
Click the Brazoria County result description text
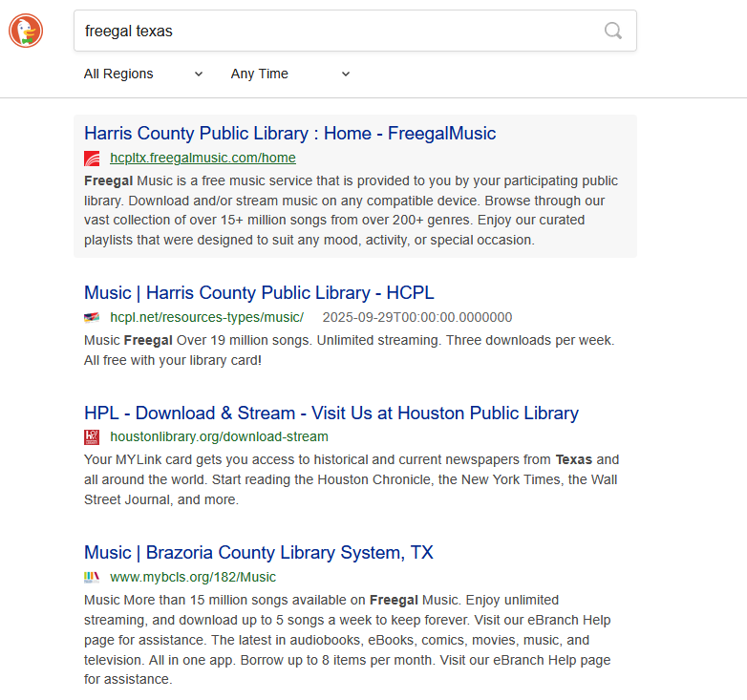click(x=351, y=640)
